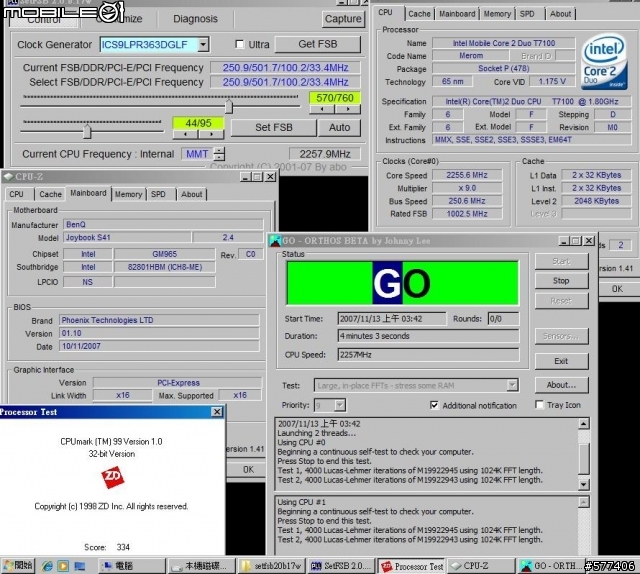Switch to the CPU-Z taskbar button
The width and height of the screenshot is (640, 574).
481,566
